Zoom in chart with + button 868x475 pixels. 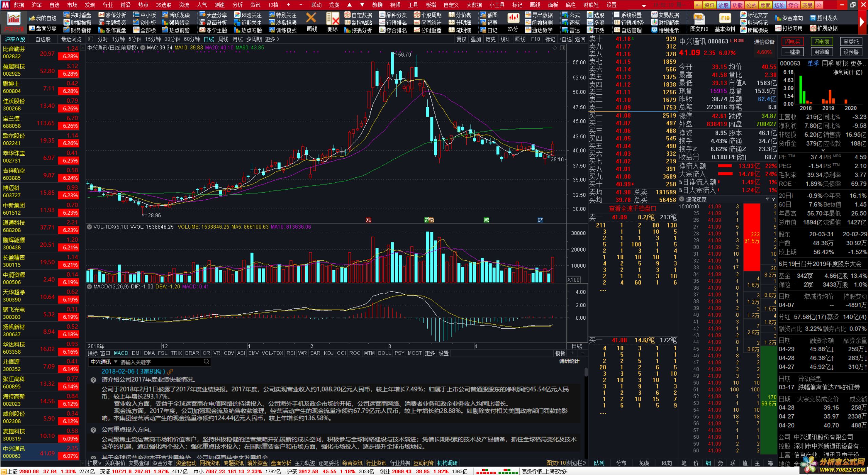click(572, 353)
